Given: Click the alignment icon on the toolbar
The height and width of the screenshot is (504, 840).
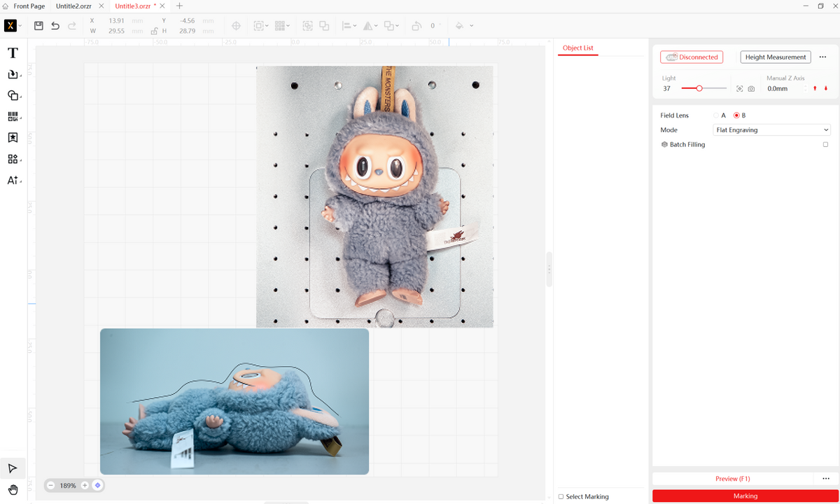Looking at the screenshot, I should coord(347,26).
